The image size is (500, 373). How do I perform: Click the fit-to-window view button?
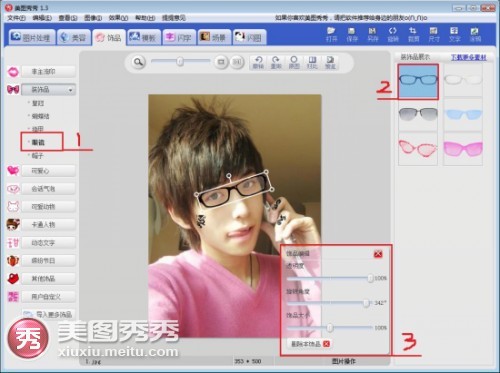pos(221,62)
